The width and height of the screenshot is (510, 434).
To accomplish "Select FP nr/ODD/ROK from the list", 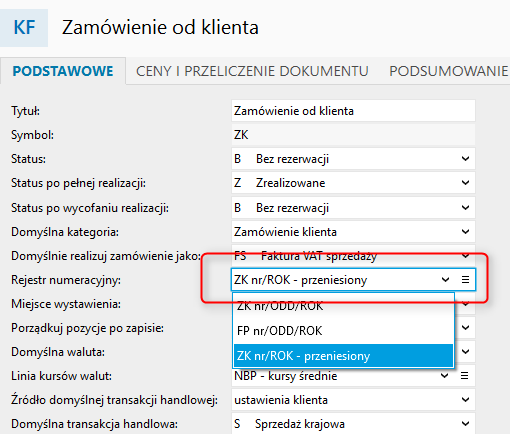I will (343, 331).
